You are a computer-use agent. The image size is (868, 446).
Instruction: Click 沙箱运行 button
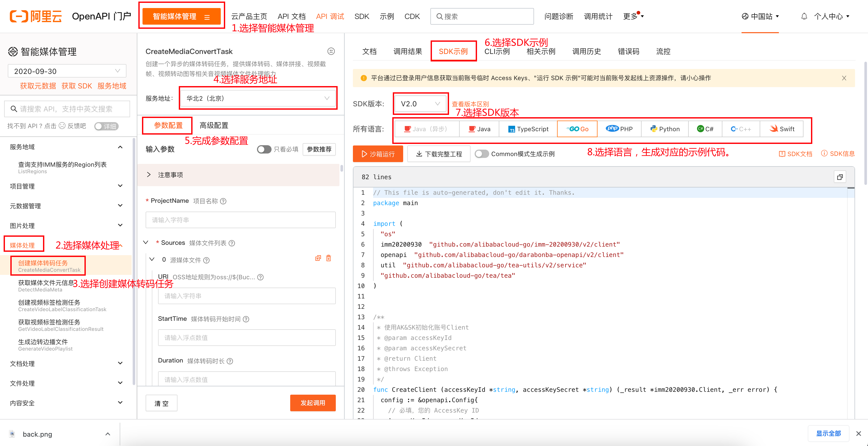pos(378,154)
